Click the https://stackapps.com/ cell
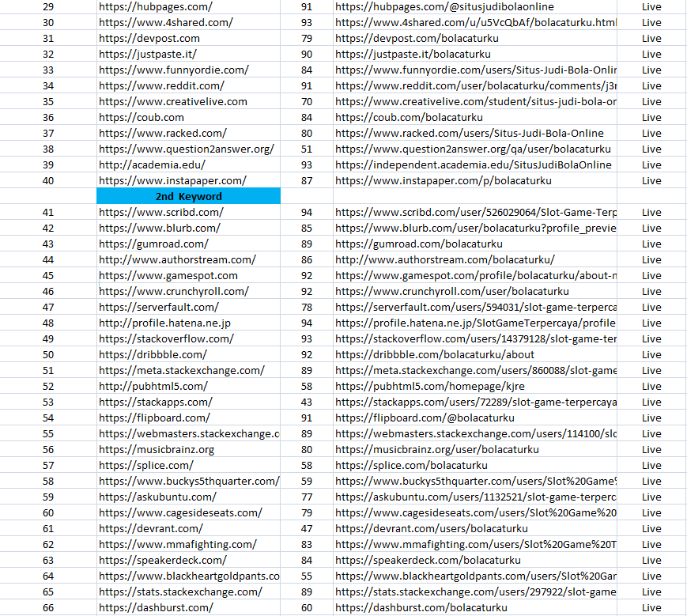This screenshot has width=687, height=616. click(188, 402)
